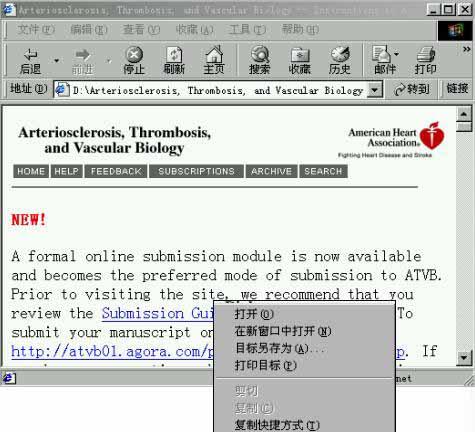
Task: Expand the address bar dropdown
Action: pyautogui.click(x=375, y=90)
